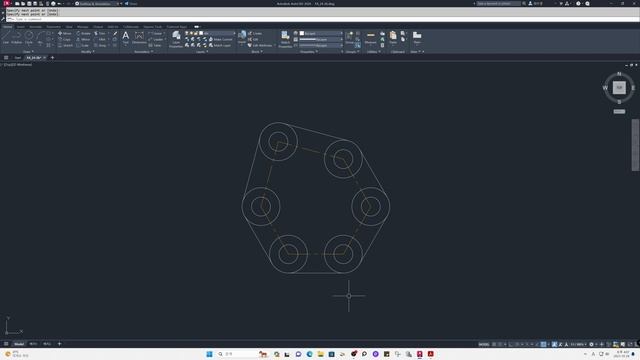
Task: Expand the Block panel
Action: [257, 52]
